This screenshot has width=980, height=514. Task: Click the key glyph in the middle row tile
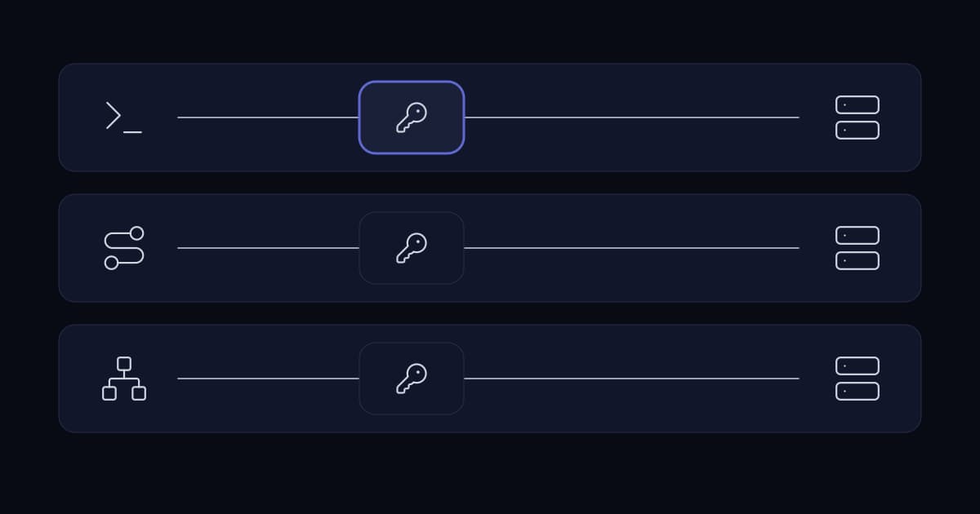coord(412,248)
